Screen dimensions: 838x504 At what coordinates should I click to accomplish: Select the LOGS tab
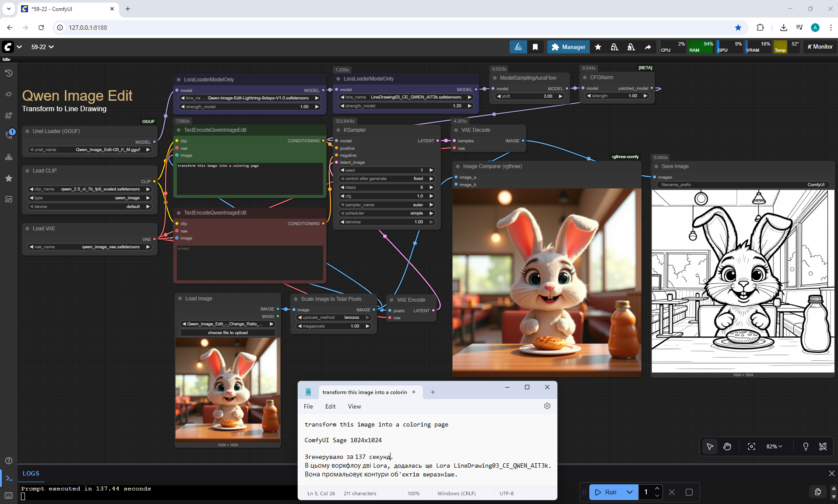31,473
